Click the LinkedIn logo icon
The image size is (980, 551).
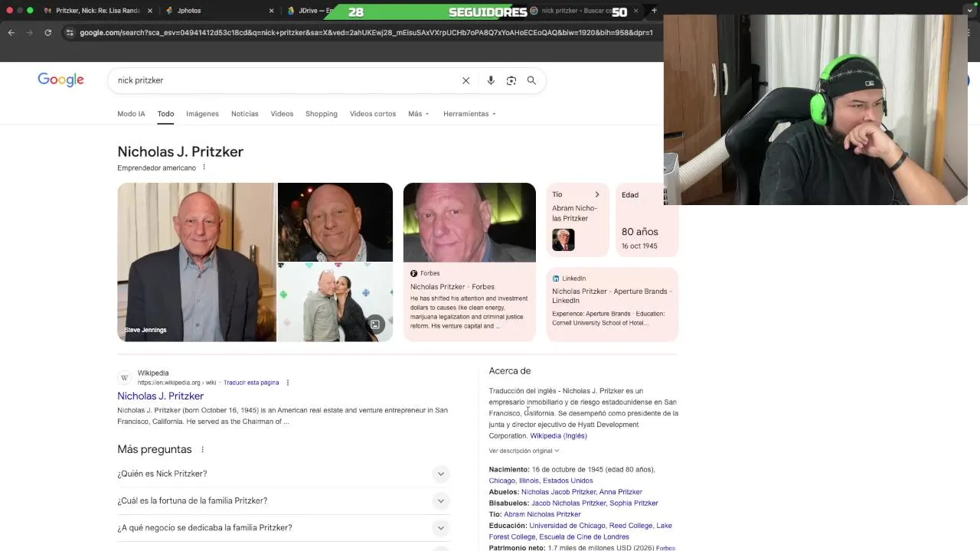(x=556, y=279)
